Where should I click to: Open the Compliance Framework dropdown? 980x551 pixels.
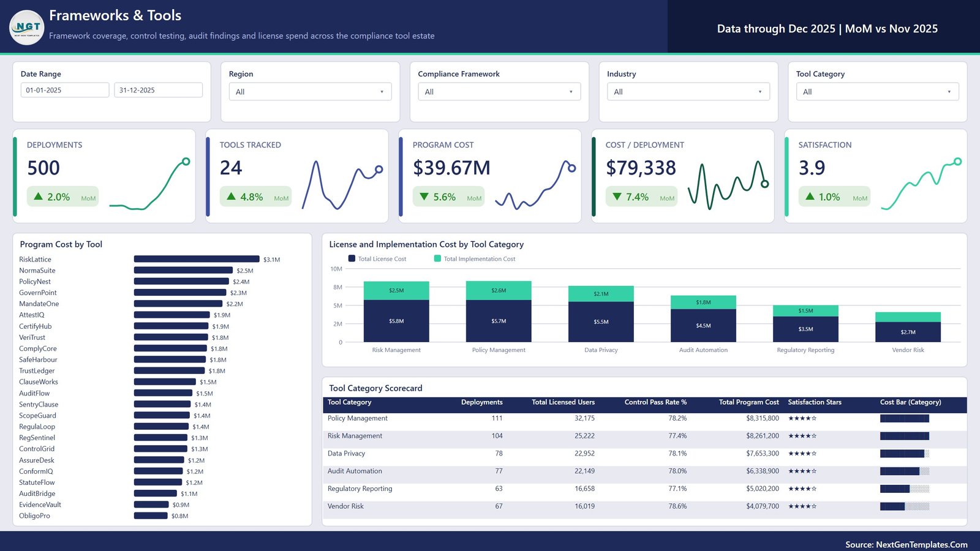499,92
